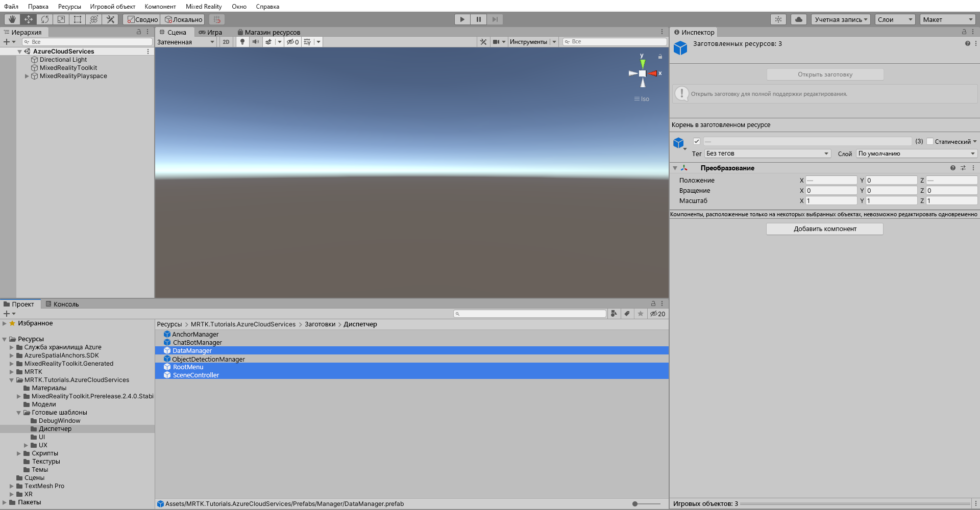Open Inspector help question mark icon

[968, 43]
